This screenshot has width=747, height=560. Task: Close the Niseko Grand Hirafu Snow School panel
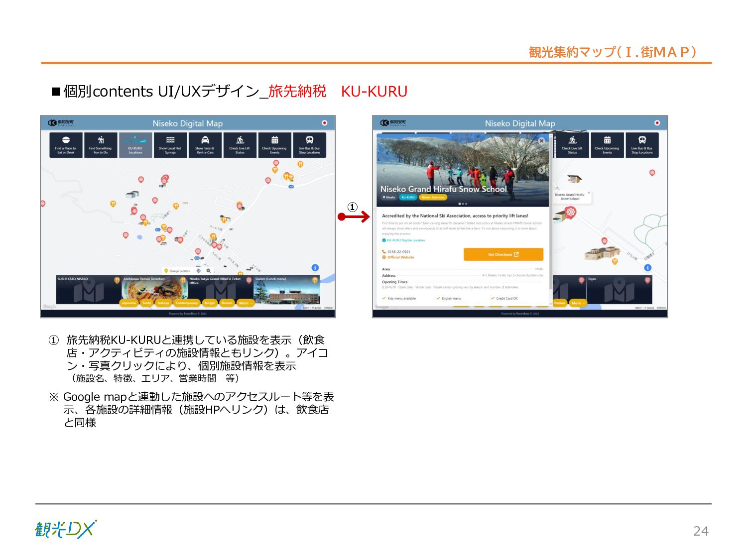(x=542, y=141)
